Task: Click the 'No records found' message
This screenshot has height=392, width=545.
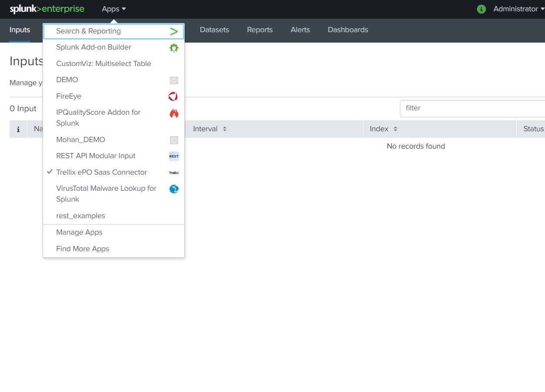Action: pos(416,146)
